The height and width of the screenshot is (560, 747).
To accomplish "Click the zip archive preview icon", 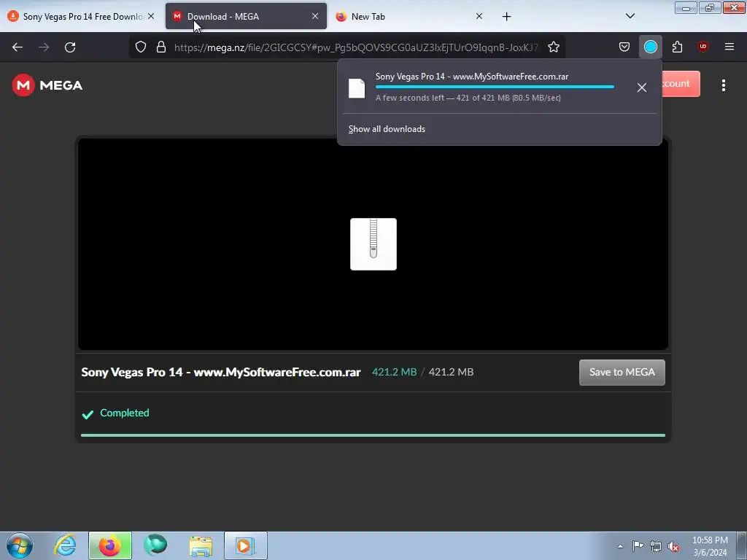I will [373, 244].
